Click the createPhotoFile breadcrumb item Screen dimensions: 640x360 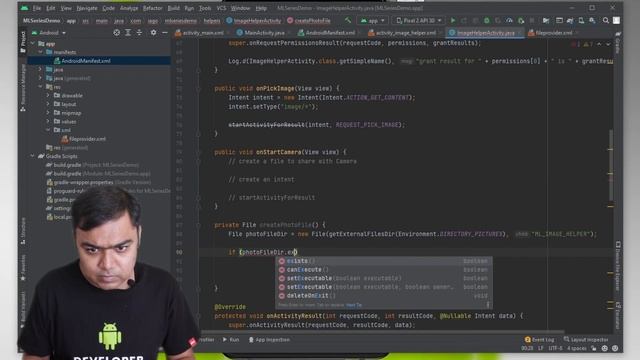click(x=309, y=20)
